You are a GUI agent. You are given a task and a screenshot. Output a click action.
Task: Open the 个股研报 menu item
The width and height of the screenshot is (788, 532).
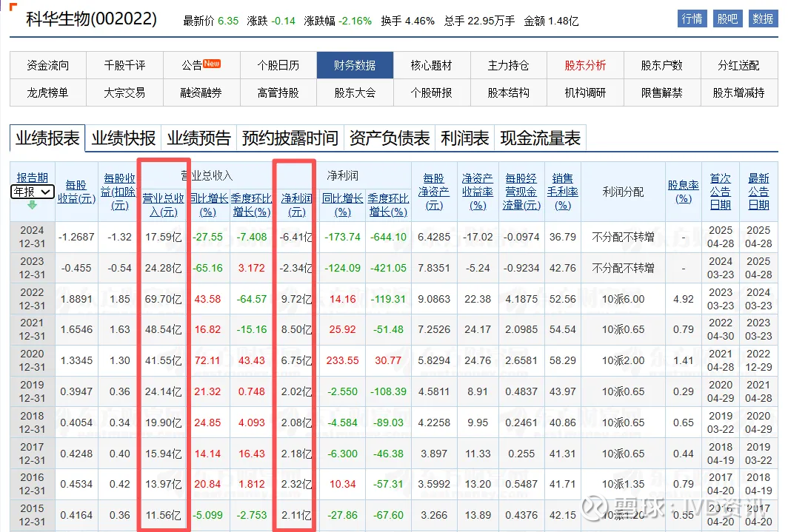click(432, 92)
